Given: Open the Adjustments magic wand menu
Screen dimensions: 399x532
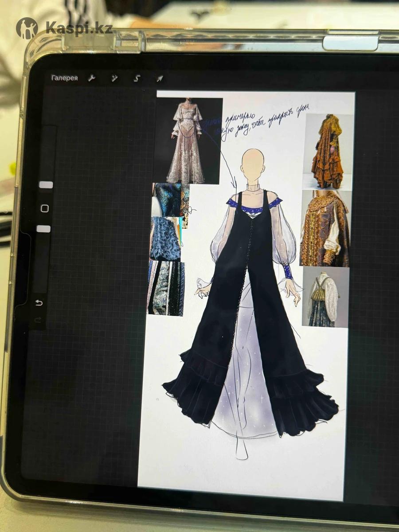Looking at the screenshot, I should coord(114,78).
